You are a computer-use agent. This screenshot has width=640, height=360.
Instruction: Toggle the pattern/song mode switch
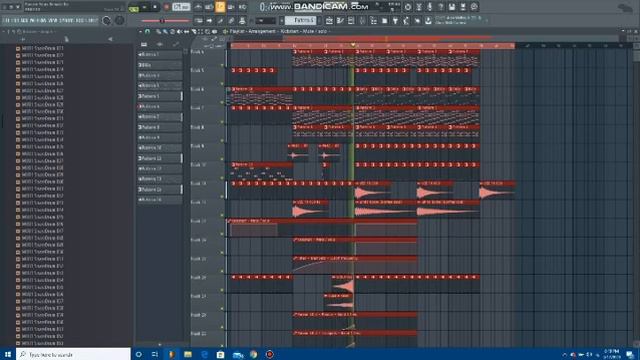(133, 7)
